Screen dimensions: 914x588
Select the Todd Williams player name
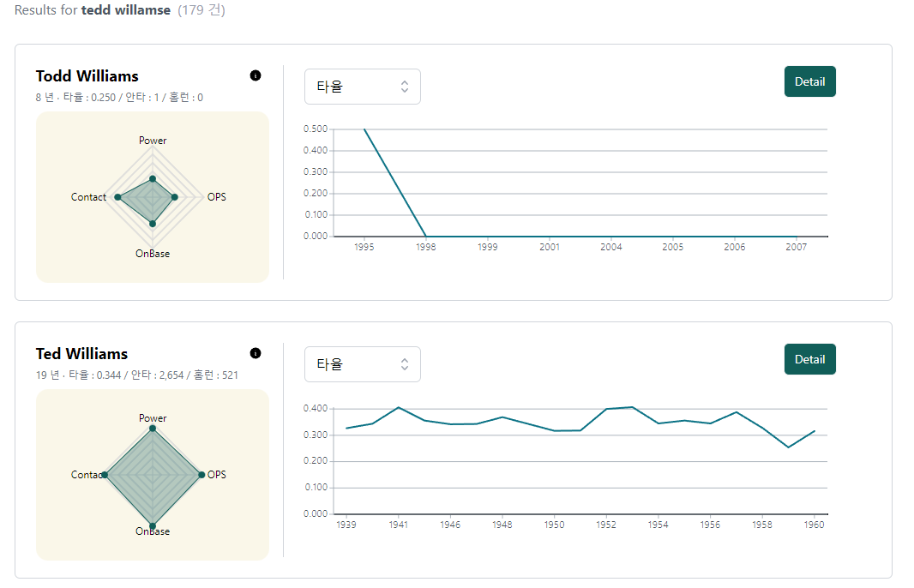[87, 76]
